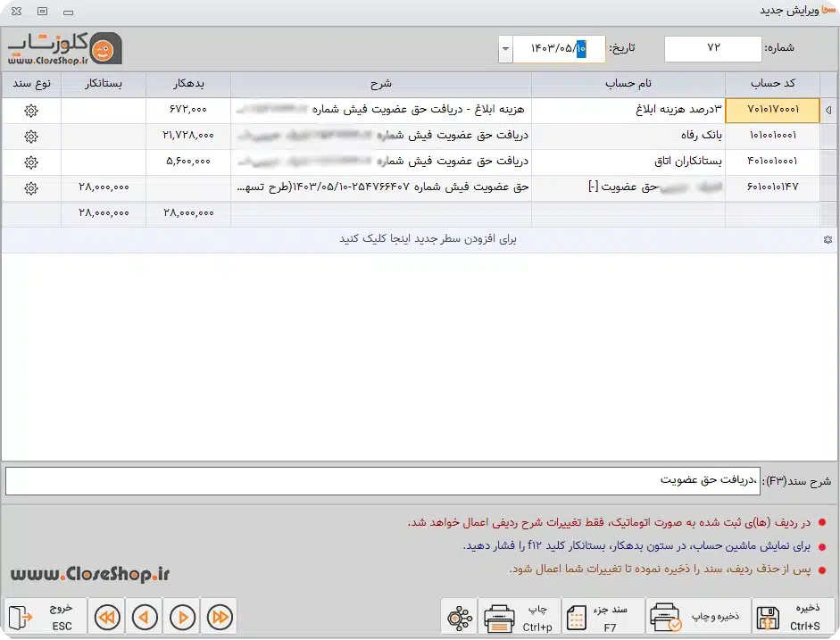Click the بستانکاران اتاق row description cell

[x=381, y=162]
